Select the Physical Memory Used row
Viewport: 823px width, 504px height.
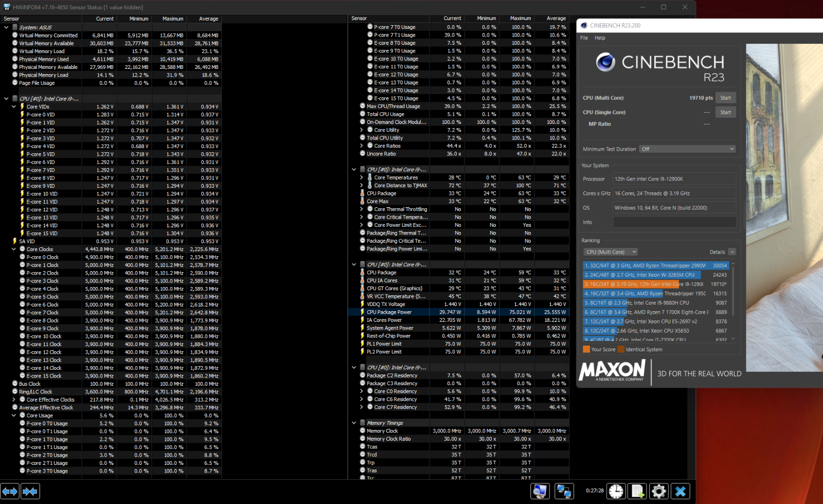point(111,59)
